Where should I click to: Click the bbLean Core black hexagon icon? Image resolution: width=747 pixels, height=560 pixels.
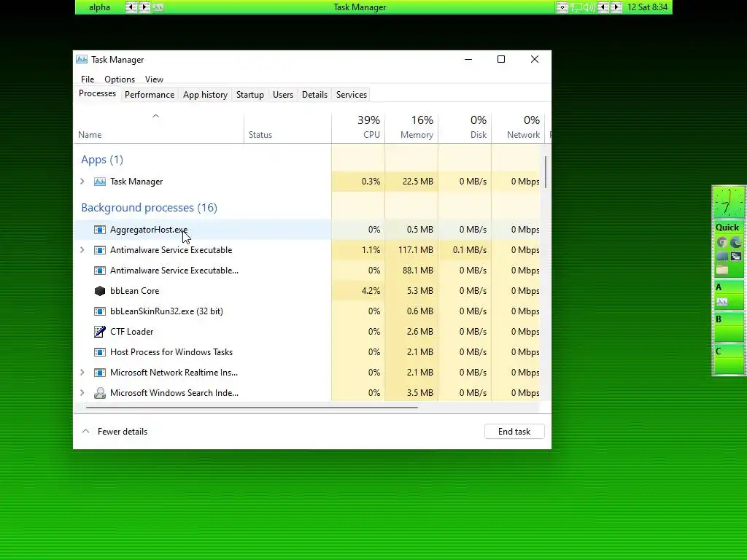[99, 291]
